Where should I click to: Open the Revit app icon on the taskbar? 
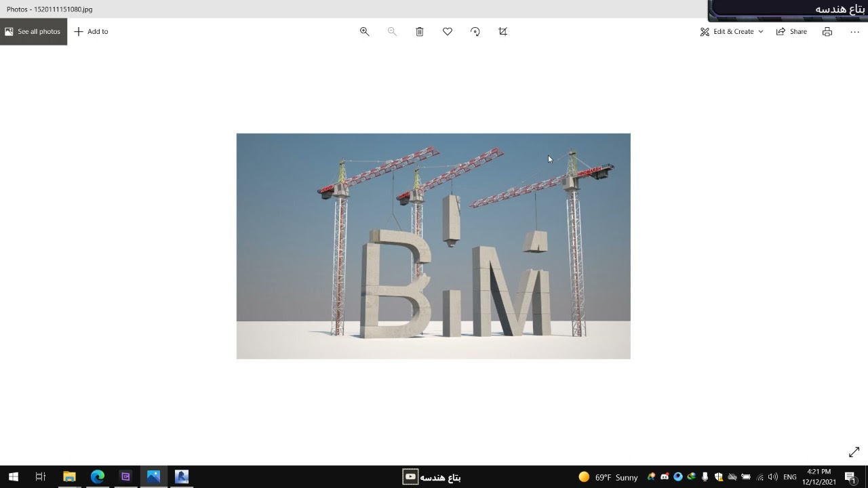[x=182, y=476]
